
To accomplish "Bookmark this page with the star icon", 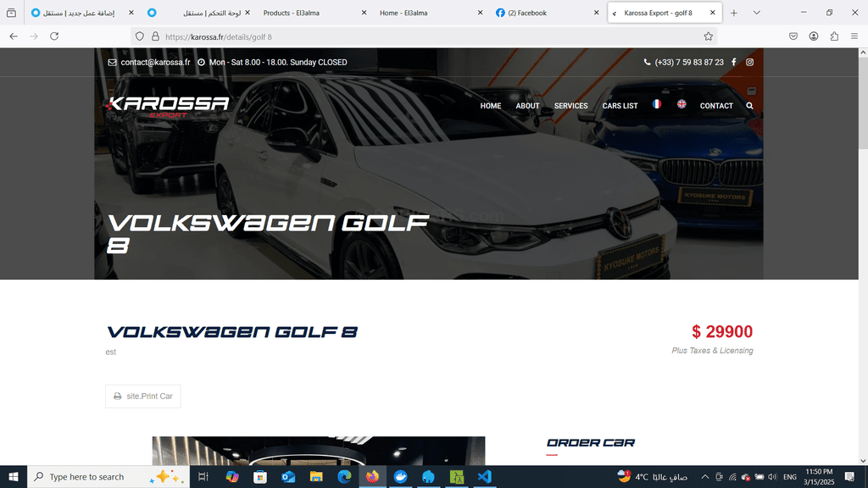I will tap(708, 36).
